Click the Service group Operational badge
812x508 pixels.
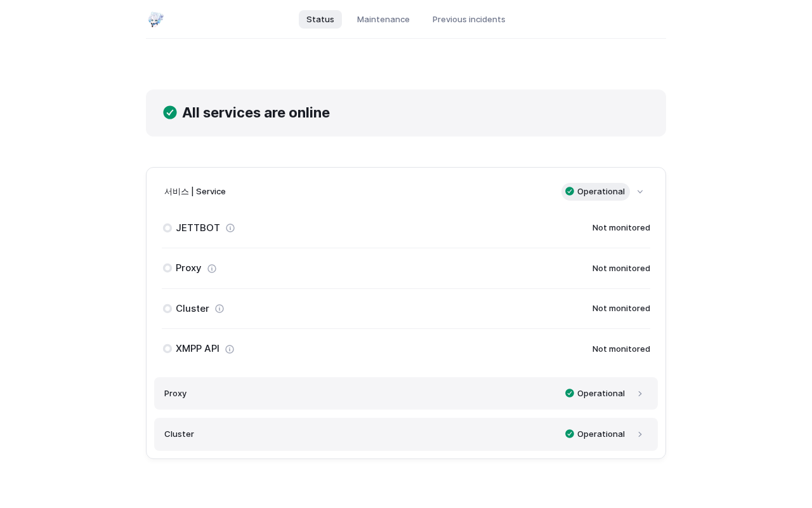(595, 192)
